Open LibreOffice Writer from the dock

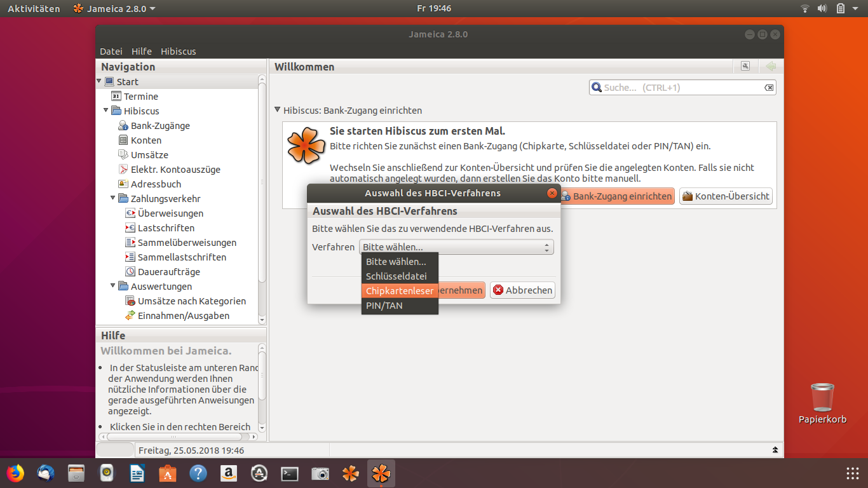point(137,473)
